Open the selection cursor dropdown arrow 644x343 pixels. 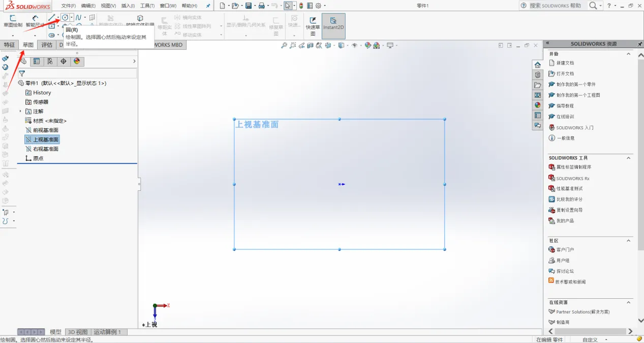[295, 6]
